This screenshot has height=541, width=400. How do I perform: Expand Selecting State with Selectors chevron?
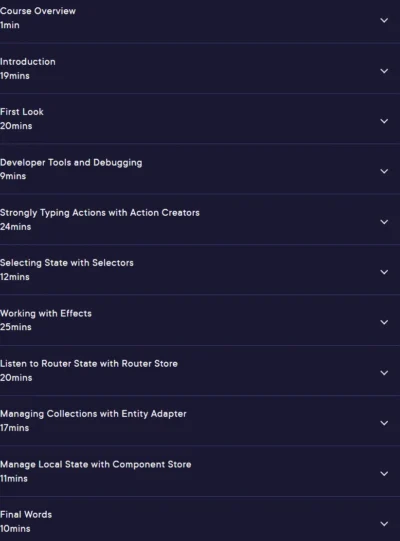(x=384, y=272)
